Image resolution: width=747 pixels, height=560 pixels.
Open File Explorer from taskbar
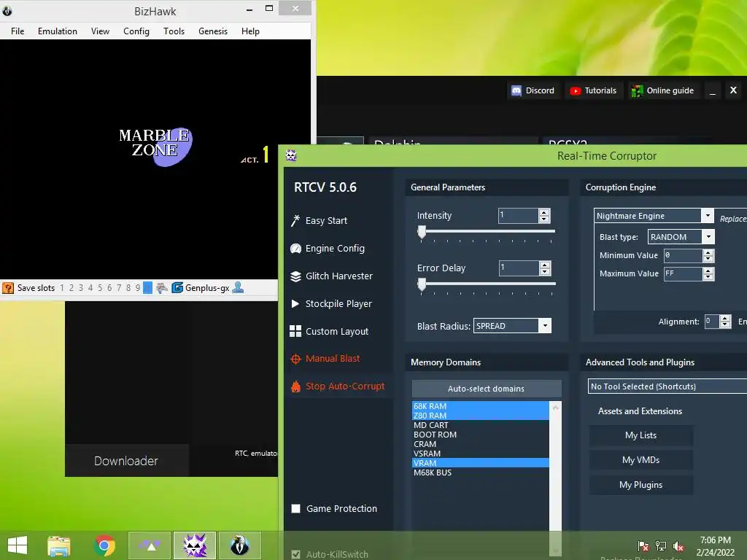tap(59, 545)
